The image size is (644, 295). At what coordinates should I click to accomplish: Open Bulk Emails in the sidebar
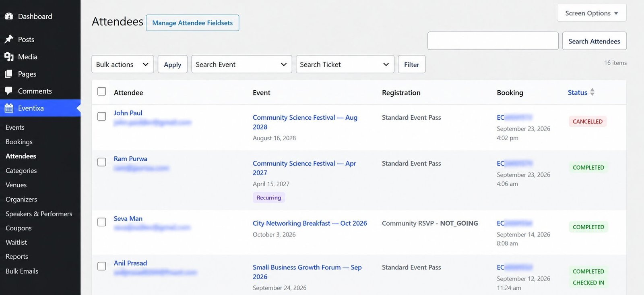pos(22,271)
